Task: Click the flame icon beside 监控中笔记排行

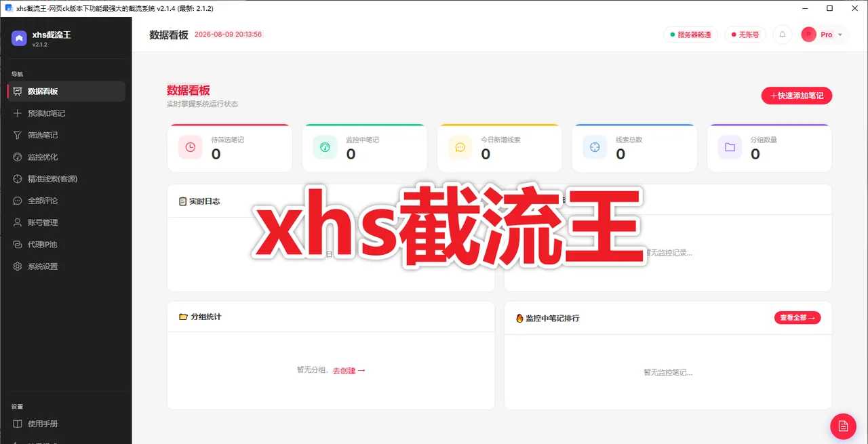Action: [519, 318]
